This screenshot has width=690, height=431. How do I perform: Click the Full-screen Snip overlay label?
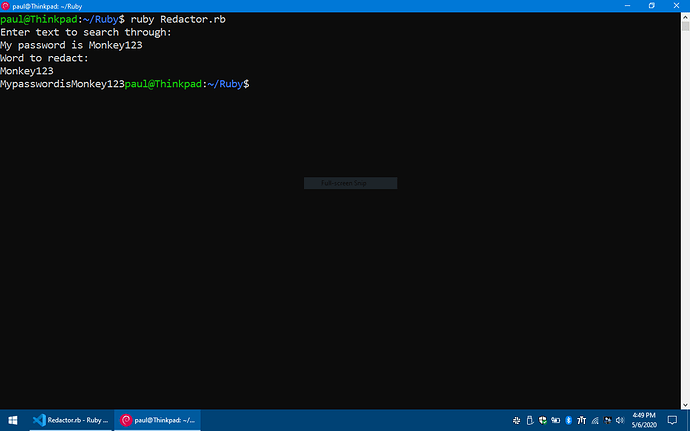[x=344, y=183]
